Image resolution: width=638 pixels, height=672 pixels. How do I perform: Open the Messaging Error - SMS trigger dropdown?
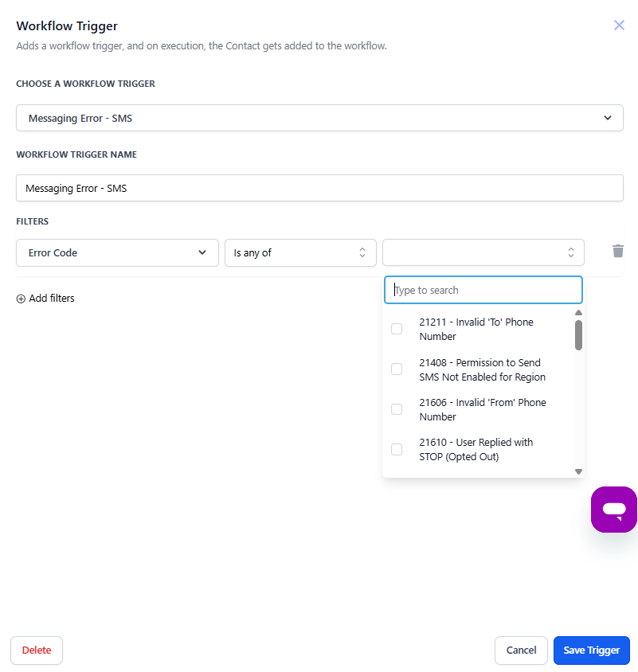coord(319,117)
